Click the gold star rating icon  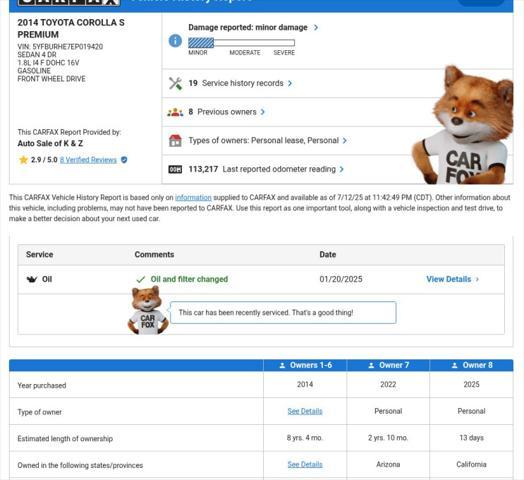point(23,160)
